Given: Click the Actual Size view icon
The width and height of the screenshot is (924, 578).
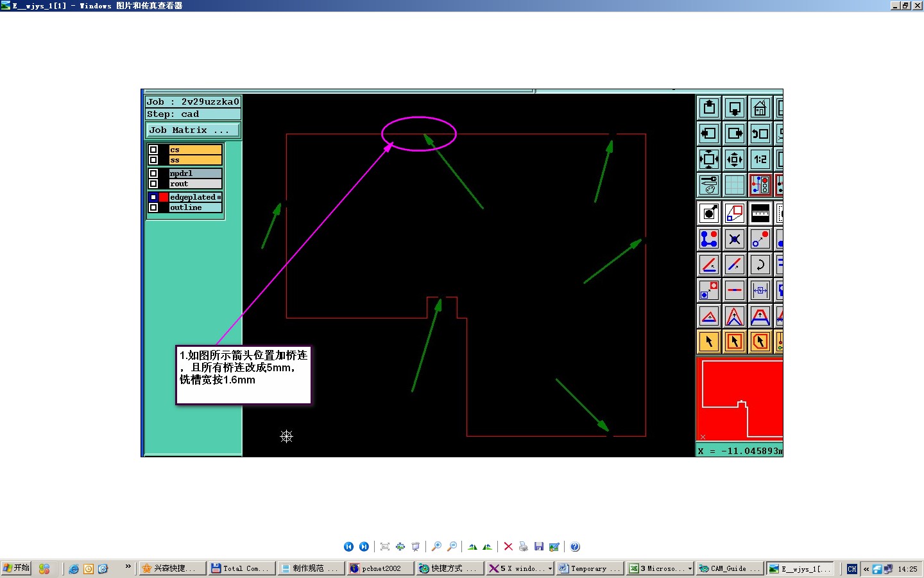Looking at the screenshot, I should pos(400,547).
